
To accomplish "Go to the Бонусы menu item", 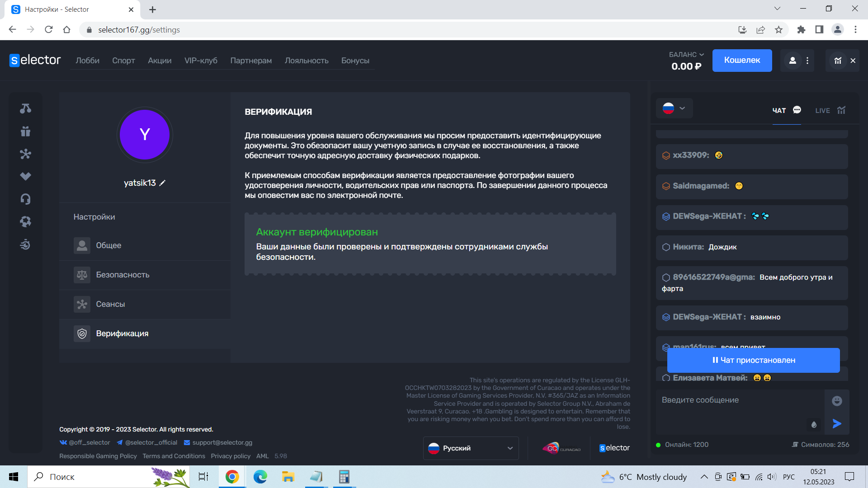I will tap(355, 61).
